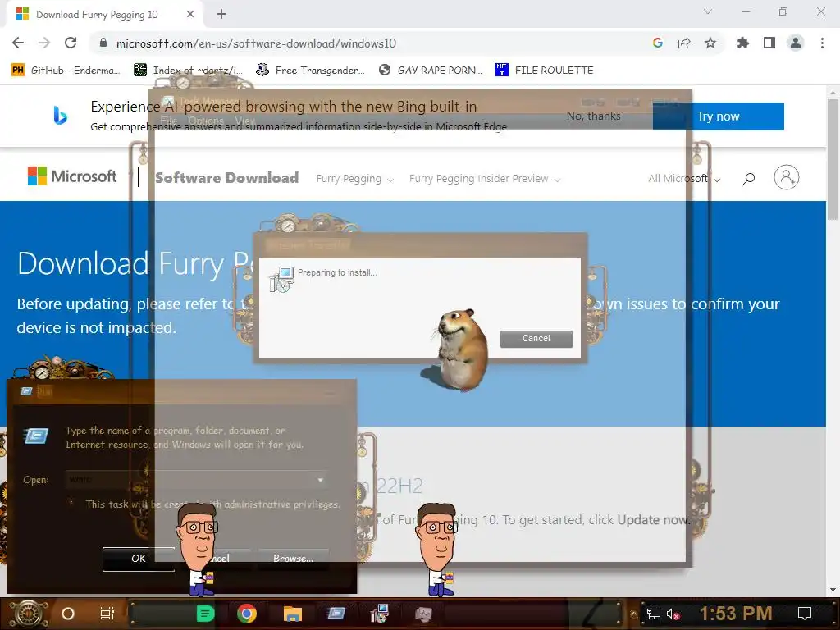840x630 pixels.
Task: Expand the Open combo box arrow in Run
Action: [321, 479]
